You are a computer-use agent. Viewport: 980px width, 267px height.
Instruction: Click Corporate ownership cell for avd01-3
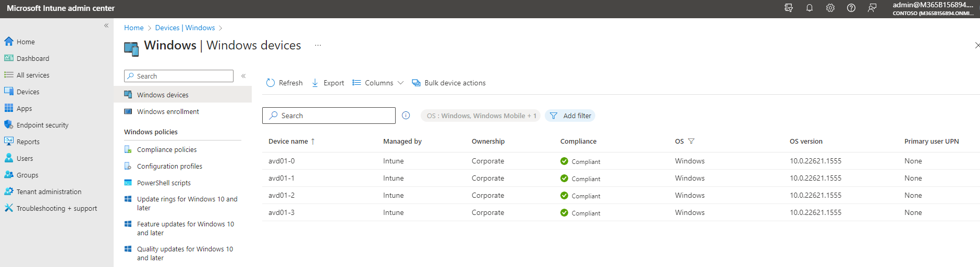[488, 212]
